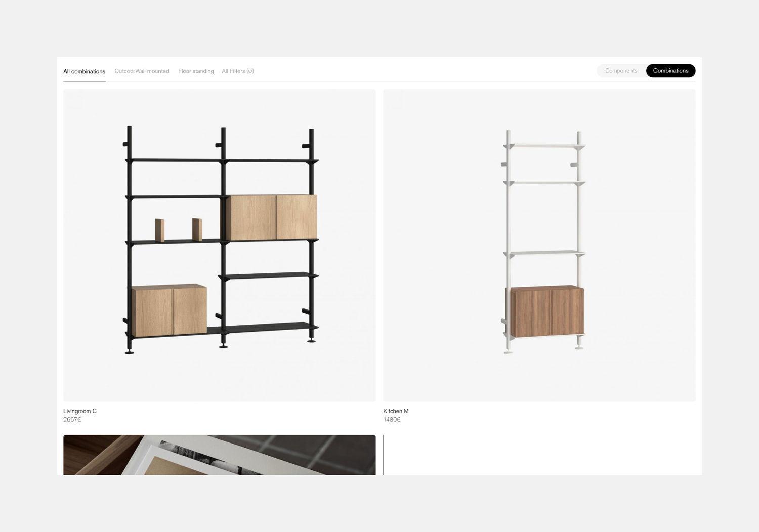Open Kitchen M shelving image
This screenshot has width=759, height=532.
[539, 245]
